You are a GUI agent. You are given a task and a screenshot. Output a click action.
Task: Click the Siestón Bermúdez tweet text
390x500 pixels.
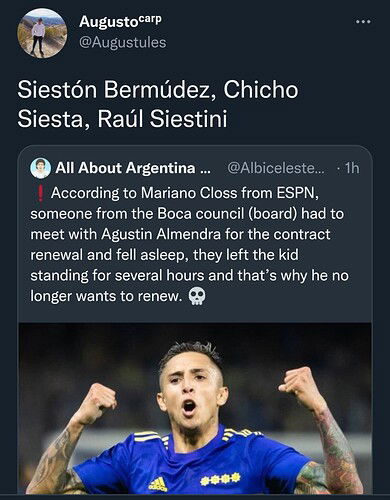pos(158,104)
